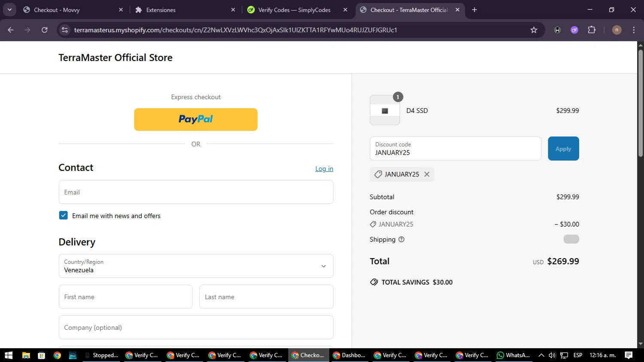Focus the Last name field
Screen dimensions: 644x362
266,297
